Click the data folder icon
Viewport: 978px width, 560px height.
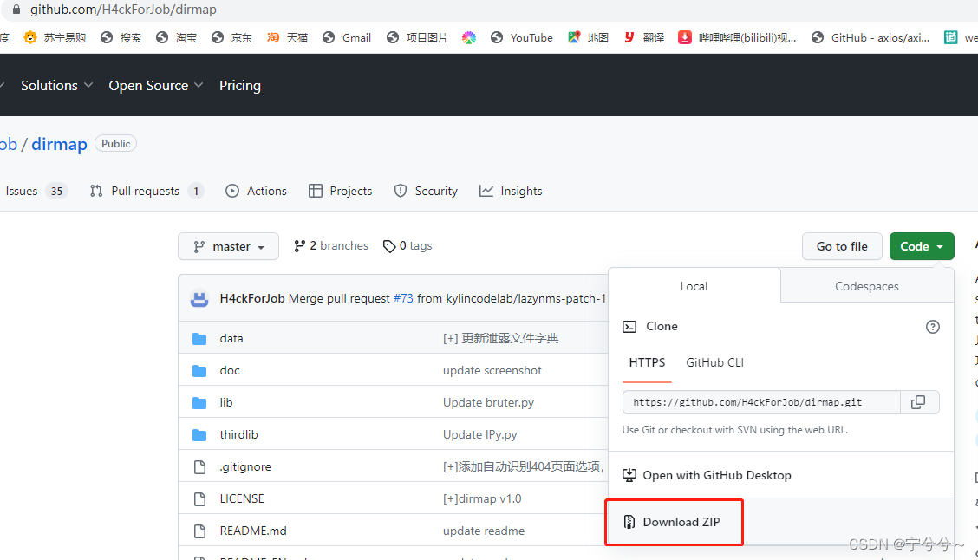199,339
